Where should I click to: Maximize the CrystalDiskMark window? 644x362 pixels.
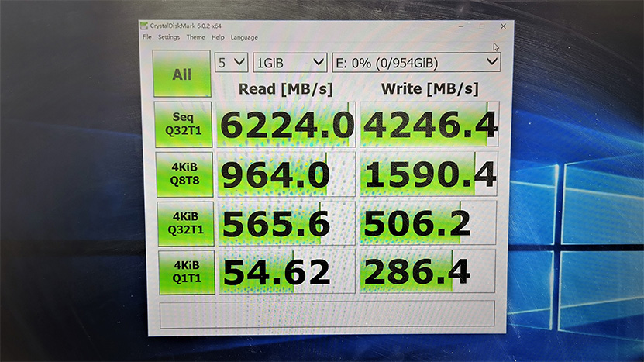pos(482,26)
